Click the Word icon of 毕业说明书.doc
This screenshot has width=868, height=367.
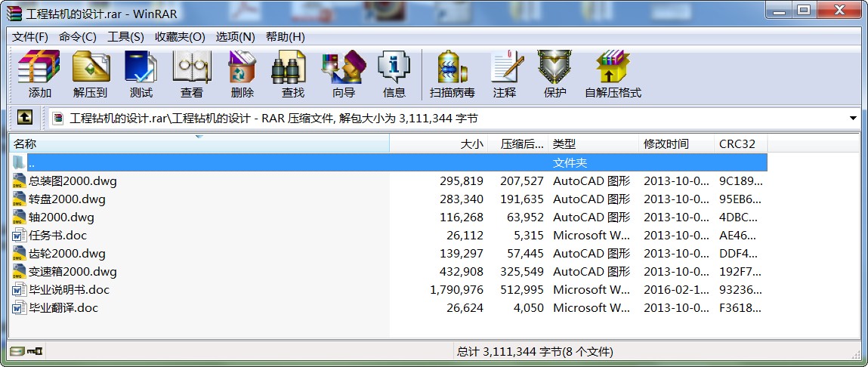pos(20,289)
